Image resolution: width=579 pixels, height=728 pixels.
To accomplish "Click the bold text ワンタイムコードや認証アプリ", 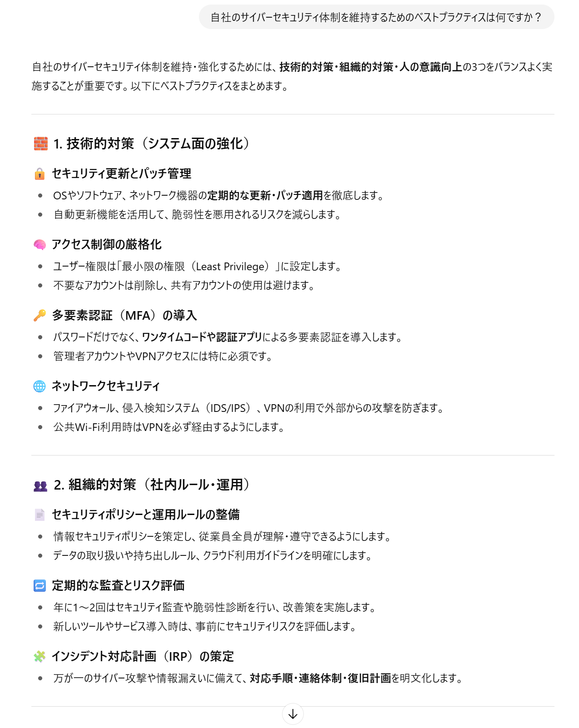I will pyautogui.click(x=202, y=337).
